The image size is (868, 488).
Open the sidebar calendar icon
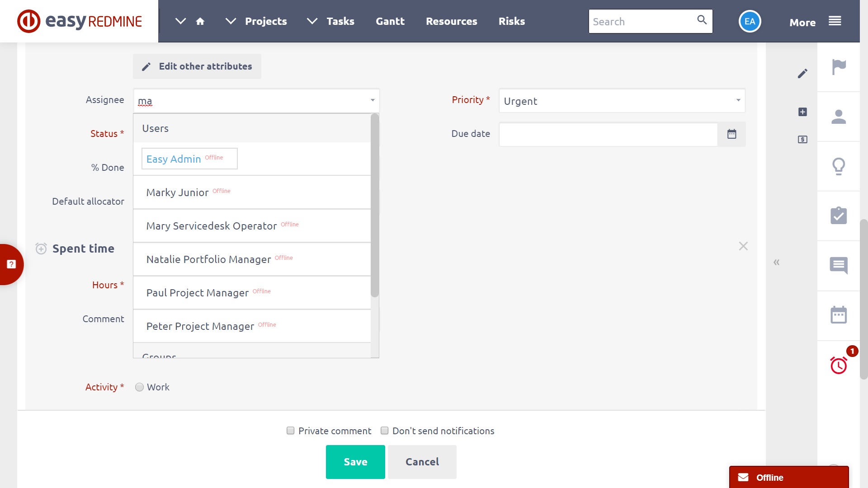839,315
